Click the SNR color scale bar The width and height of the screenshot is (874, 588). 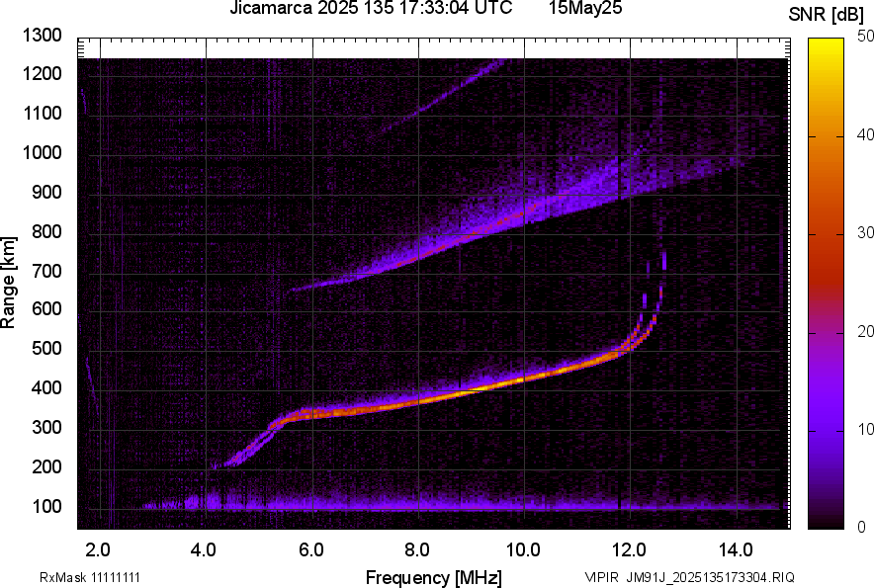point(826,284)
